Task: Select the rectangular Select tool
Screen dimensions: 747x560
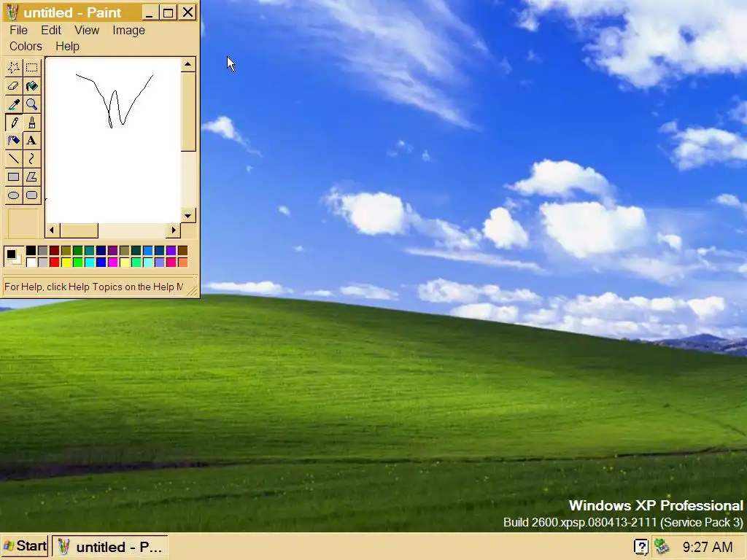Action: click(32, 68)
